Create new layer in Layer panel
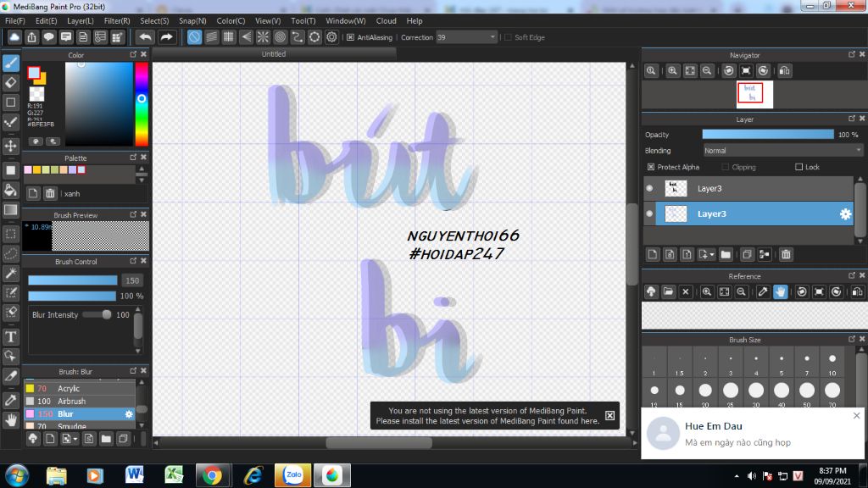Screen dimensions: 868x488 point(653,254)
